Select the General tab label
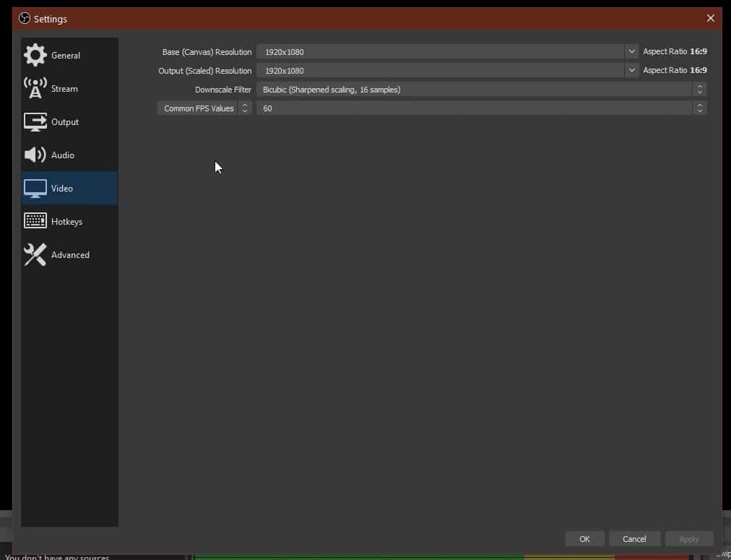 [66, 56]
